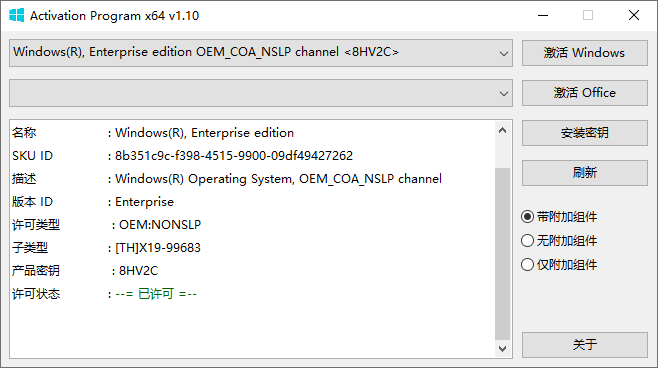658x368 pixels.
Task: Open the 关于 about dialog
Action: click(585, 345)
